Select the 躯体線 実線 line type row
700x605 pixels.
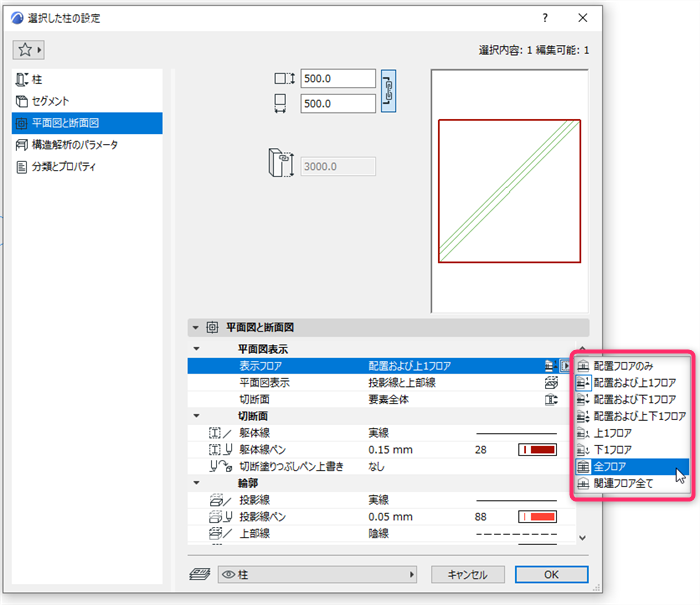(382, 433)
